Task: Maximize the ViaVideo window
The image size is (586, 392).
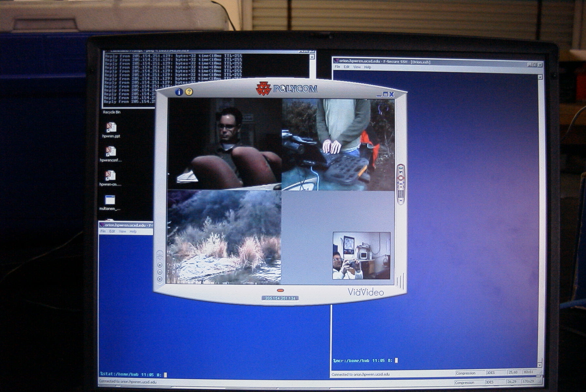Action: pos(385,94)
